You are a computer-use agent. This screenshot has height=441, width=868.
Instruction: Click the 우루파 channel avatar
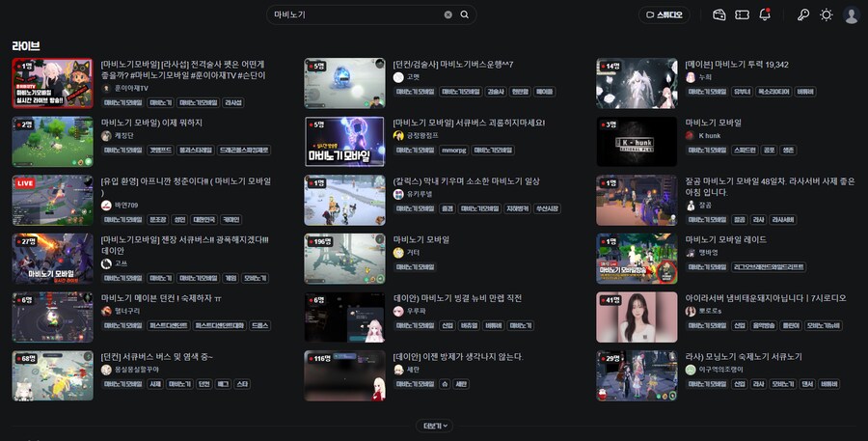point(398,311)
